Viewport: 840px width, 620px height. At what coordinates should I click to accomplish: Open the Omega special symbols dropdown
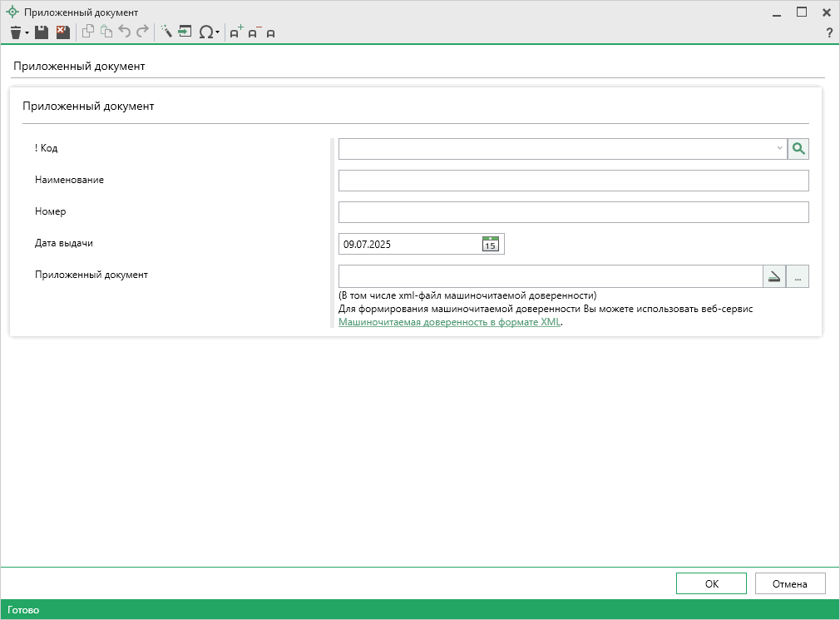click(207, 32)
